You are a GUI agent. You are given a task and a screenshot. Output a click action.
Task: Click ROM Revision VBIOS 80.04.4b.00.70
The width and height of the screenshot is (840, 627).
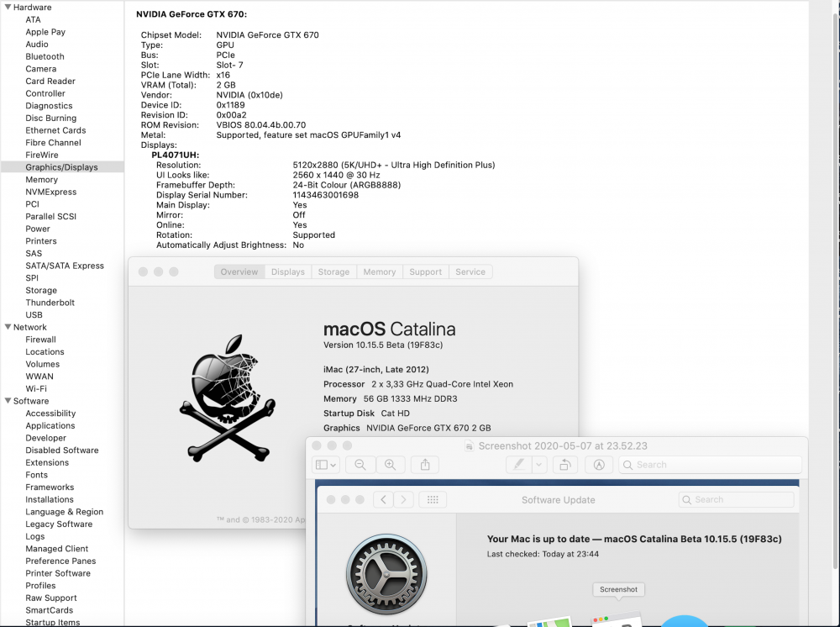(x=261, y=125)
